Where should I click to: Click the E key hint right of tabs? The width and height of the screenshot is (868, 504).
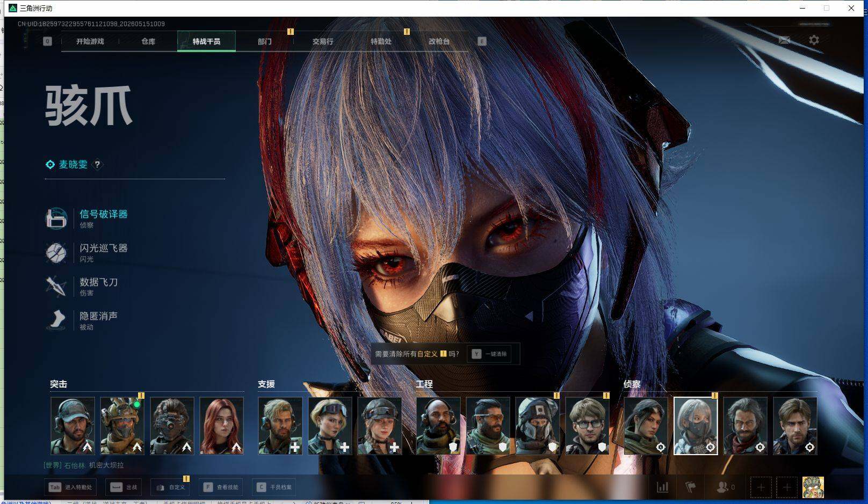(482, 41)
